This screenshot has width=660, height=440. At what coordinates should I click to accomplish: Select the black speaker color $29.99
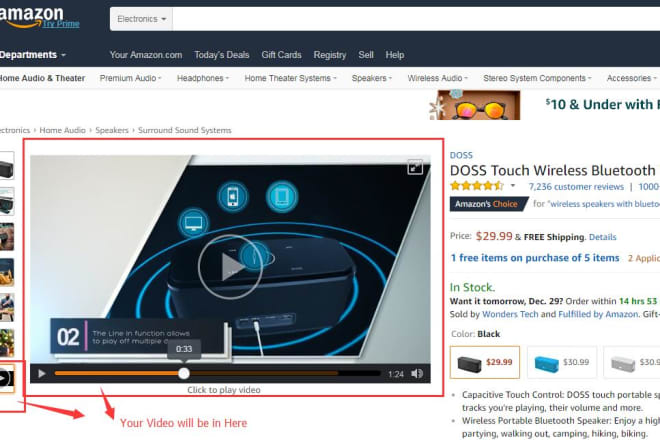(x=484, y=363)
